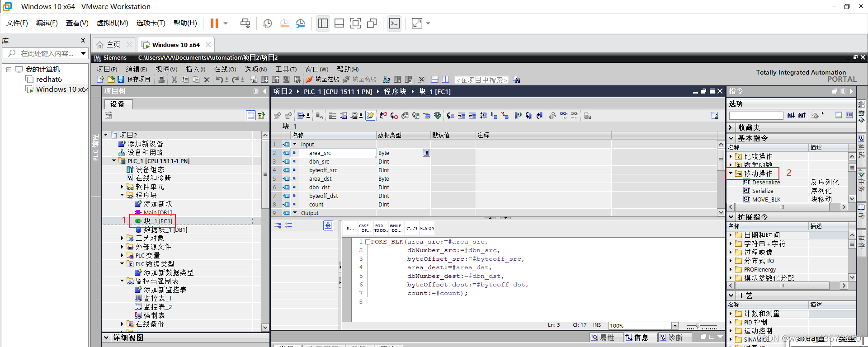Click the scissors cut icon
Screen dimensions: 868x347
174,80
